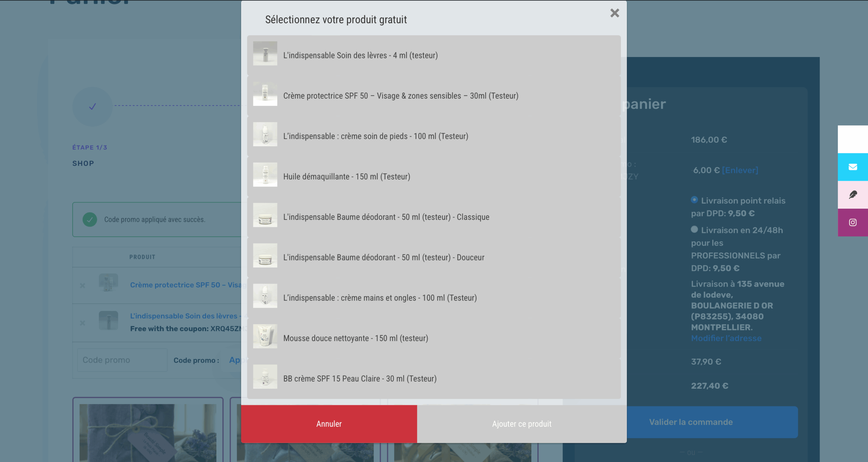Click the Modifier l'adresse link
868x462 pixels.
click(726, 338)
